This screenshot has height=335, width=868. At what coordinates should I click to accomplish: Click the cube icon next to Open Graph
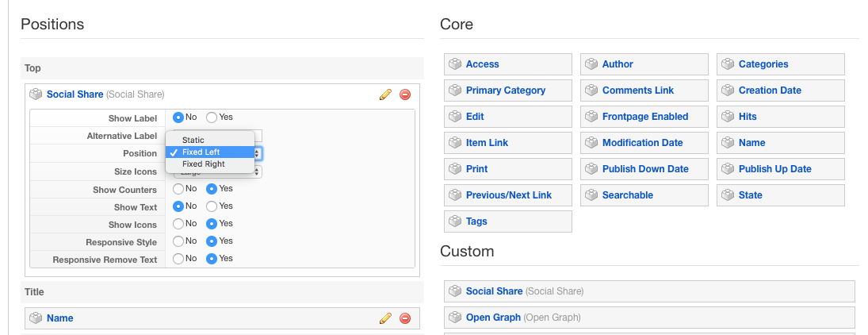(455, 318)
